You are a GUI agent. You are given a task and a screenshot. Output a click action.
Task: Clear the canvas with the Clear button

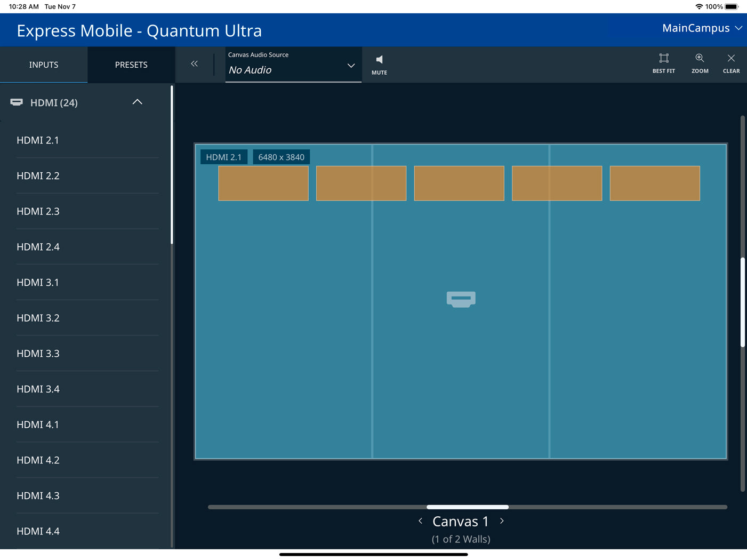tap(731, 63)
